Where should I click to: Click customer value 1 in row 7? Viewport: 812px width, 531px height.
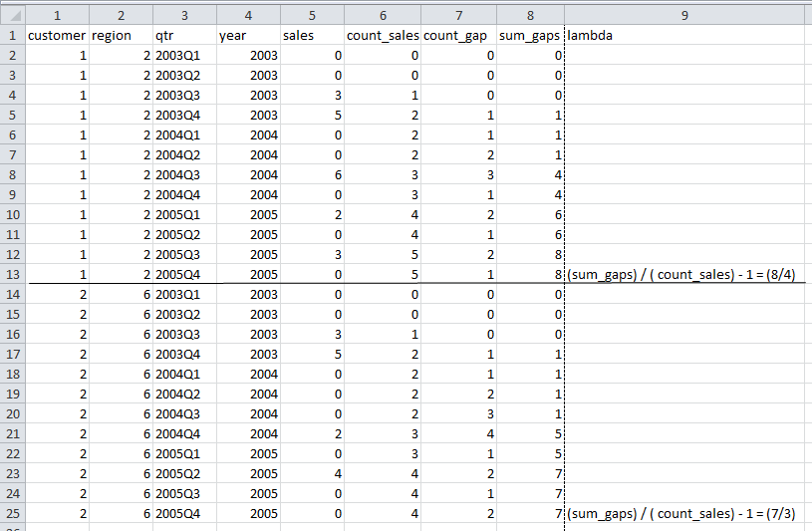[57, 154]
